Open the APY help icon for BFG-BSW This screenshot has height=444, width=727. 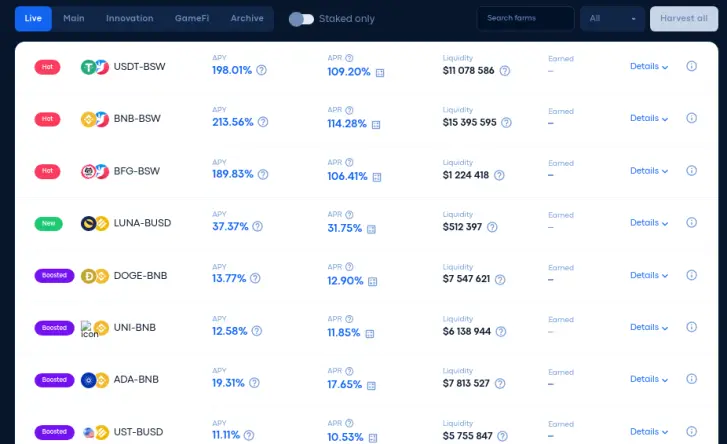[263, 174]
